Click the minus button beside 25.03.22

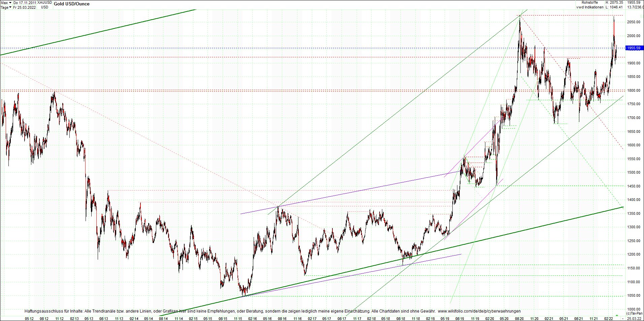tap(623, 319)
